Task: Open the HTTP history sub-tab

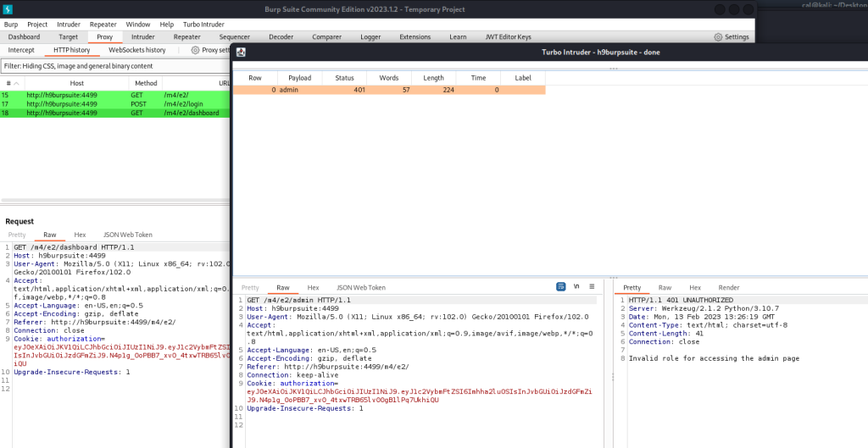Action: [x=72, y=50]
